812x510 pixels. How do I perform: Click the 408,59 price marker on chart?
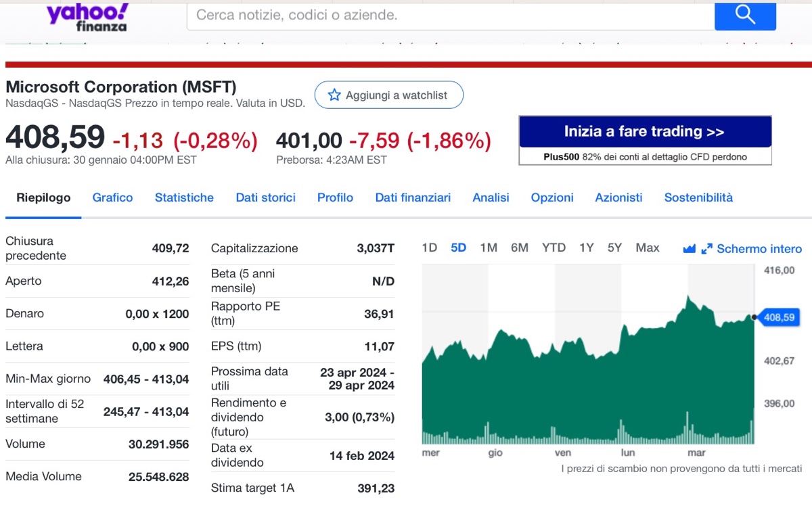pos(779,317)
